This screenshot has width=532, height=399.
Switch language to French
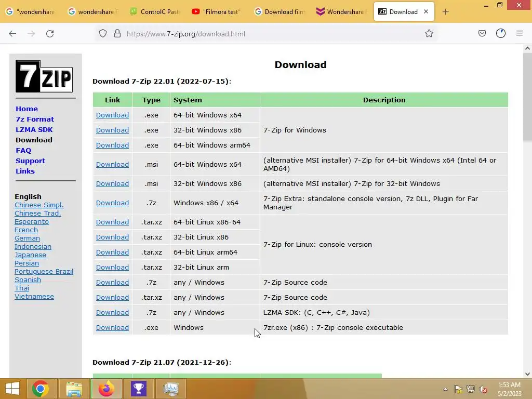click(26, 230)
